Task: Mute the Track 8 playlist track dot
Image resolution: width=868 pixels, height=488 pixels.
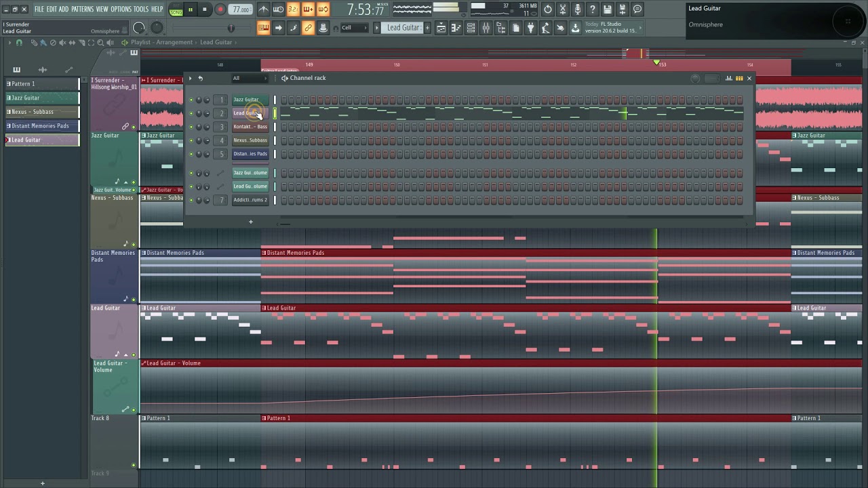Action: [134, 465]
